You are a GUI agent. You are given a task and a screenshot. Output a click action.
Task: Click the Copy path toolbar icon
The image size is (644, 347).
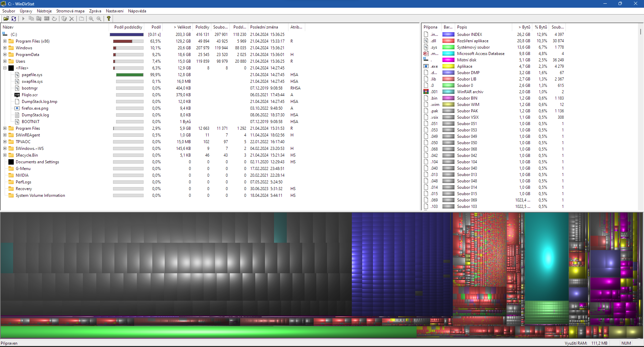[31, 19]
